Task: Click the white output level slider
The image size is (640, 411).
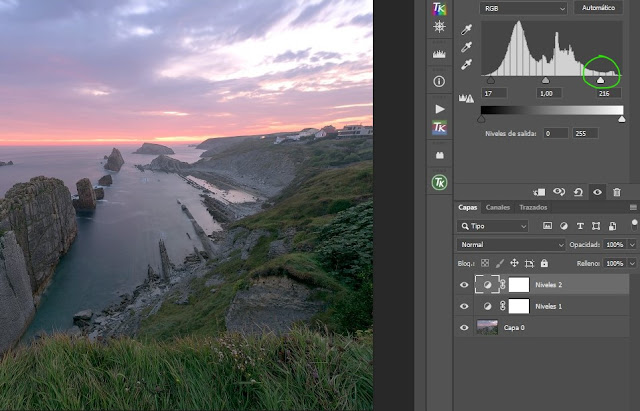Action: click(x=622, y=119)
